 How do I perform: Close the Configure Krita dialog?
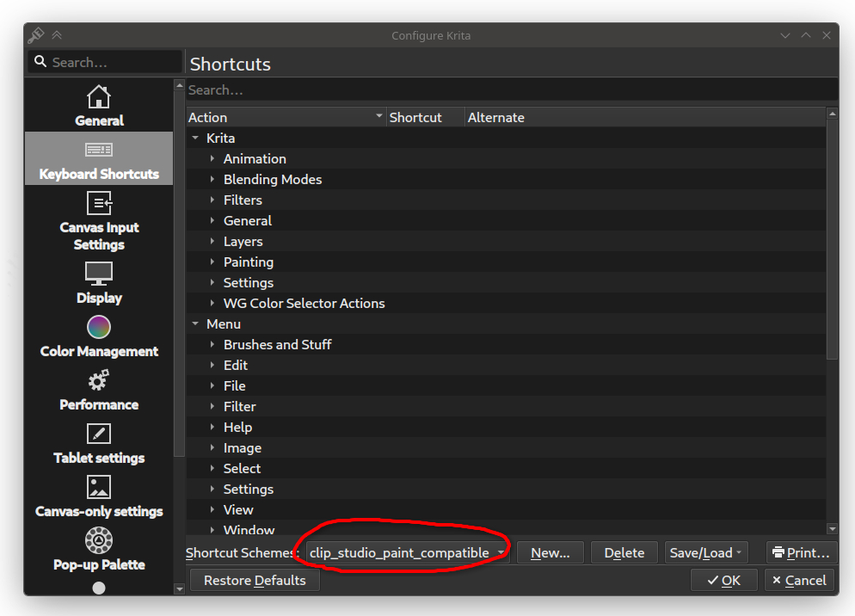[827, 35]
